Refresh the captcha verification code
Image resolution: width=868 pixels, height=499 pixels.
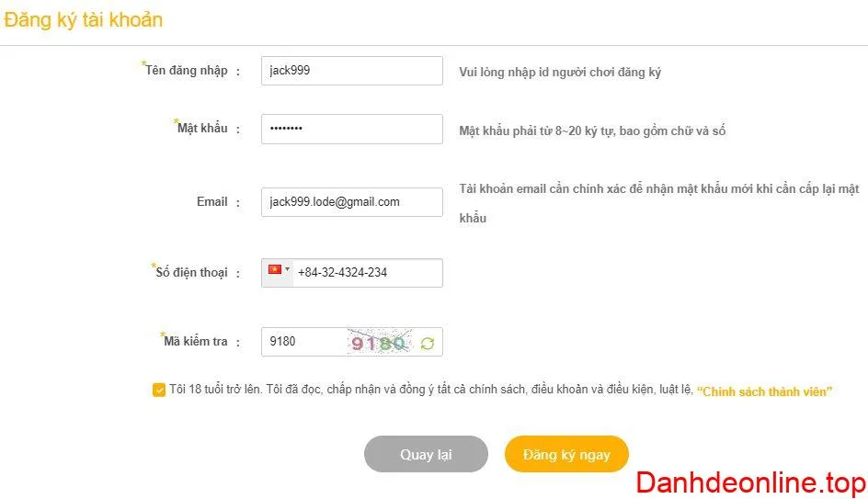click(x=427, y=344)
